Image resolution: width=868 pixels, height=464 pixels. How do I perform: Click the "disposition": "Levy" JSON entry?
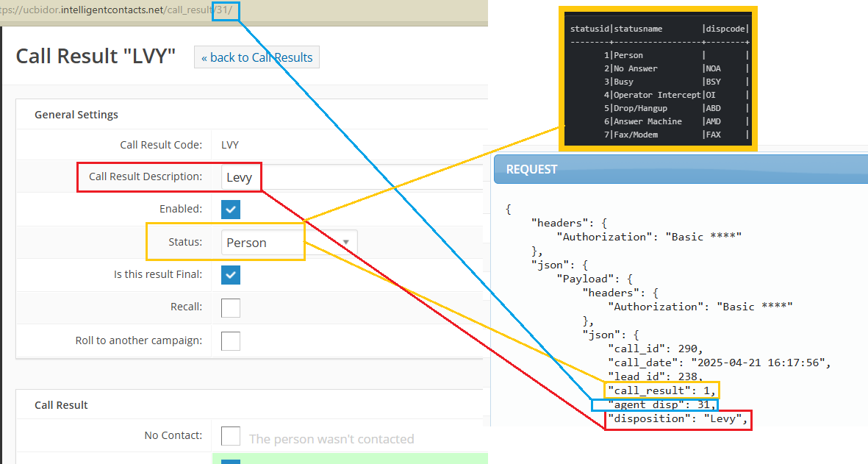coord(678,420)
